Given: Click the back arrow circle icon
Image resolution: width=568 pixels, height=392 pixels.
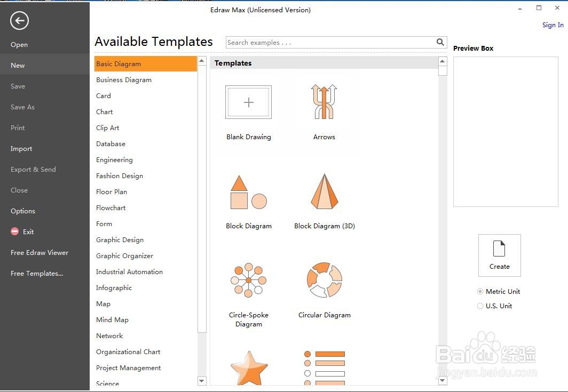Looking at the screenshot, I should click(x=19, y=21).
